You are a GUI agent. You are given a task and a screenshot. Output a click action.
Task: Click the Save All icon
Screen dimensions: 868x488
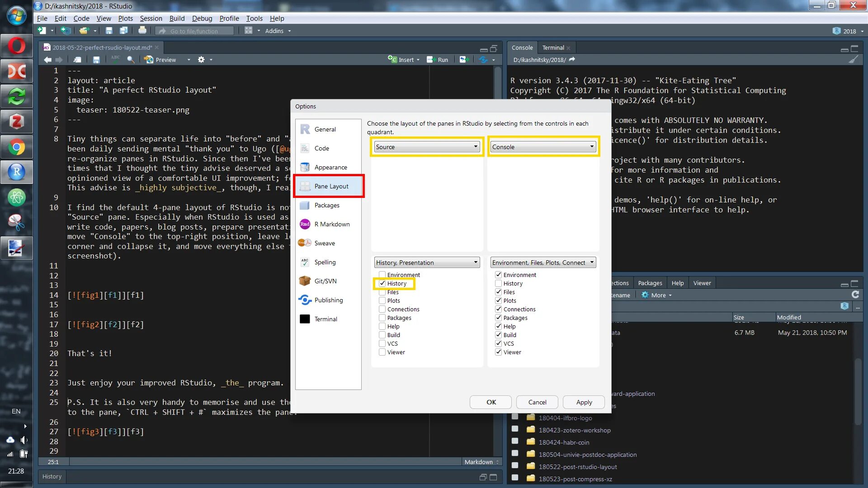click(123, 31)
